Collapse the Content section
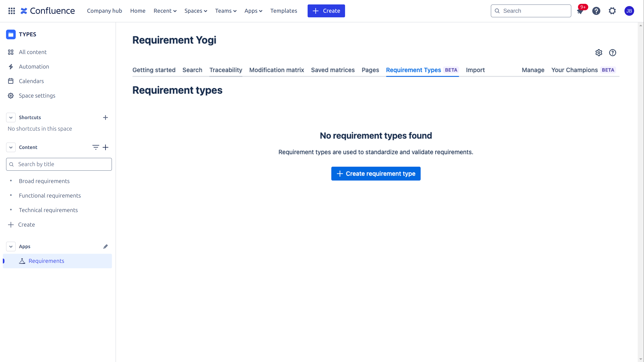644x362 pixels. (11, 147)
